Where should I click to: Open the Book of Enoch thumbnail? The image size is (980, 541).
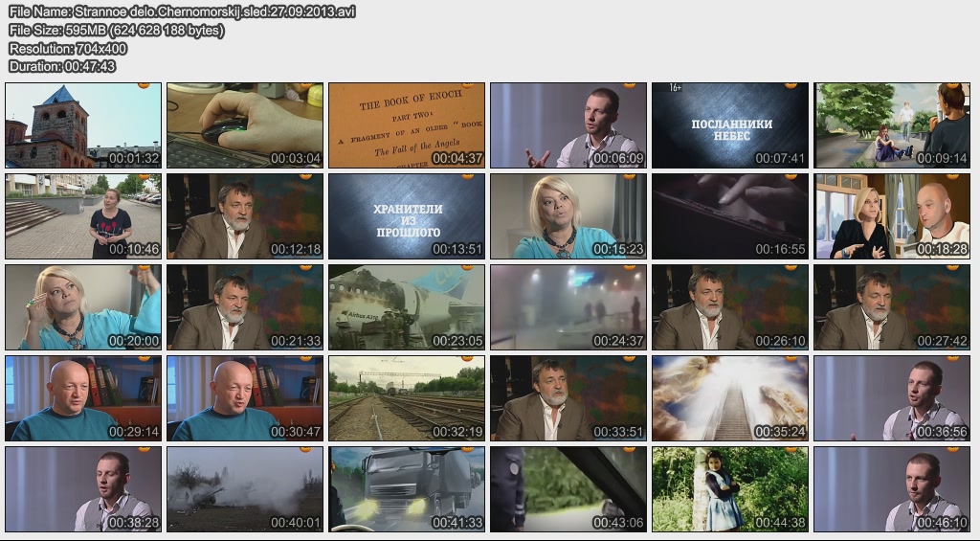point(406,124)
